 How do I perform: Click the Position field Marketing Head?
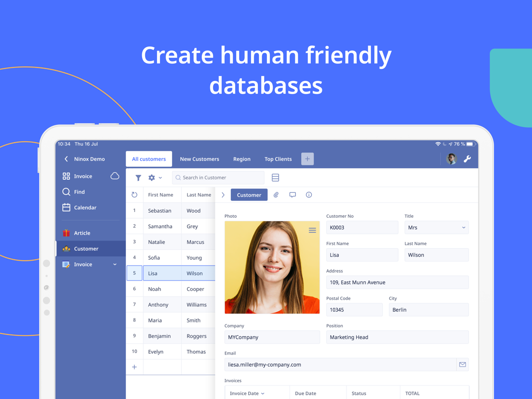click(x=397, y=337)
